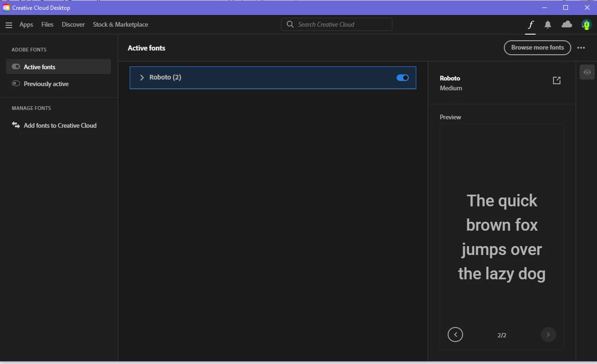Open the hamburger menu
The width and height of the screenshot is (597, 364).
pyautogui.click(x=8, y=25)
